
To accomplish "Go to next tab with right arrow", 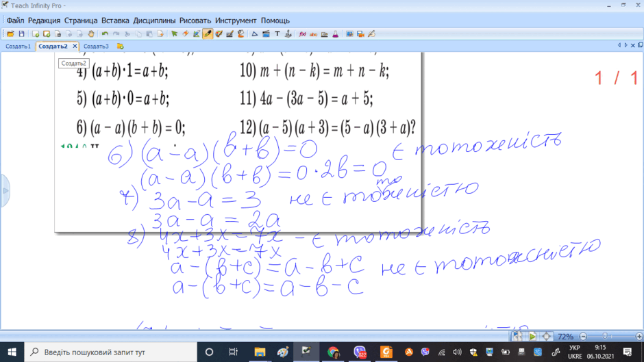I will pos(626,45).
